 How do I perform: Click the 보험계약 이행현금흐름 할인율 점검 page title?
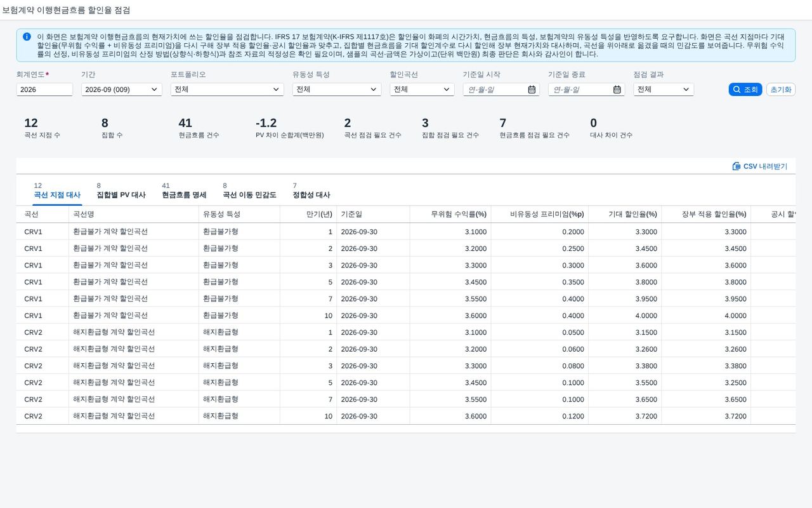(x=67, y=11)
